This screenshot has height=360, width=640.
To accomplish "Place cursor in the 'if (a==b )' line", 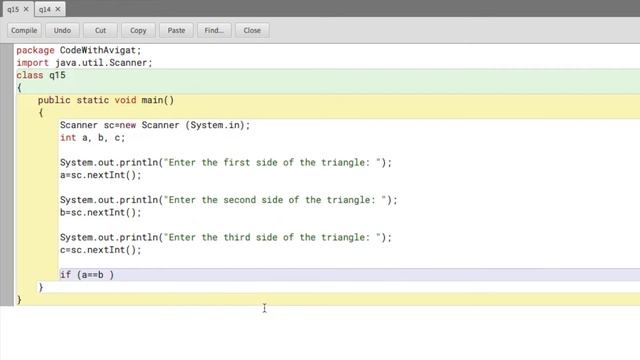I will pyautogui.click(x=87, y=275).
